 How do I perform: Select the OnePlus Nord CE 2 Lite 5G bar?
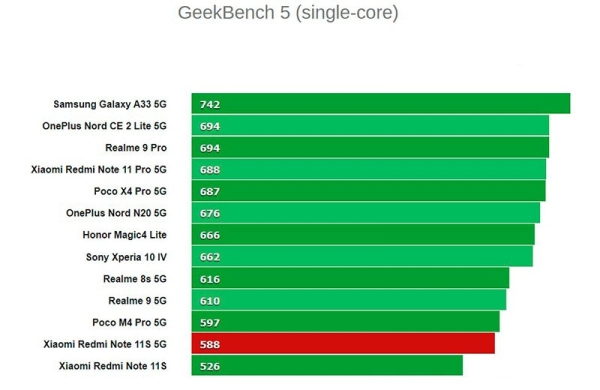click(x=370, y=126)
